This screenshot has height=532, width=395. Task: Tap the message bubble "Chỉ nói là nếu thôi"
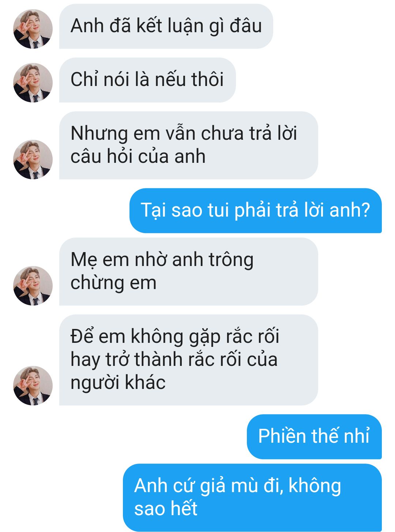[x=147, y=80]
